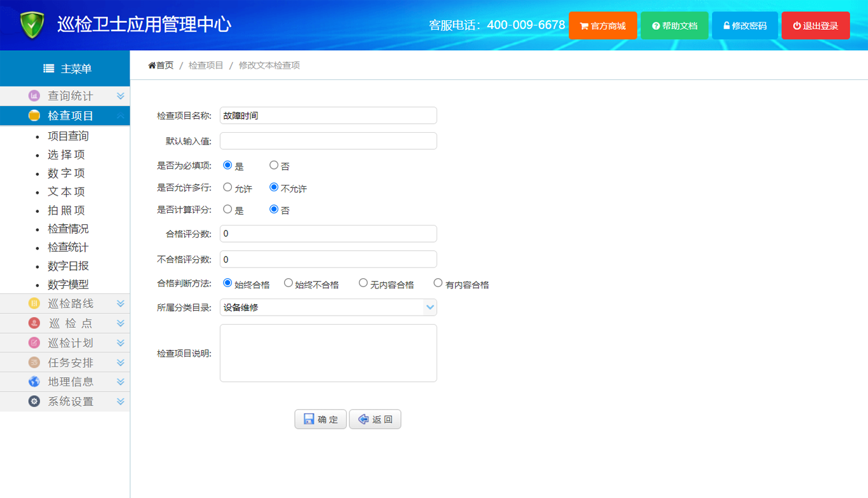Select 否 for 是否为必填项
This screenshot has width=868, height=498.
tap(274, 165)
